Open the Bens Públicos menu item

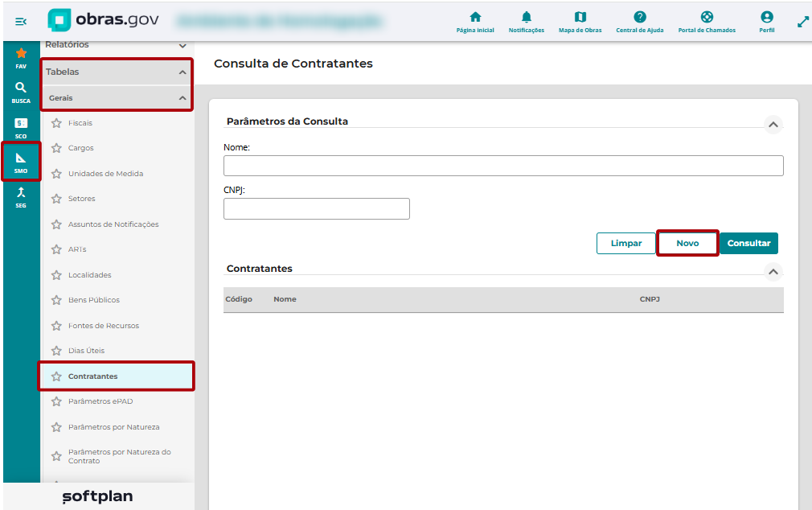pos(94,300)
